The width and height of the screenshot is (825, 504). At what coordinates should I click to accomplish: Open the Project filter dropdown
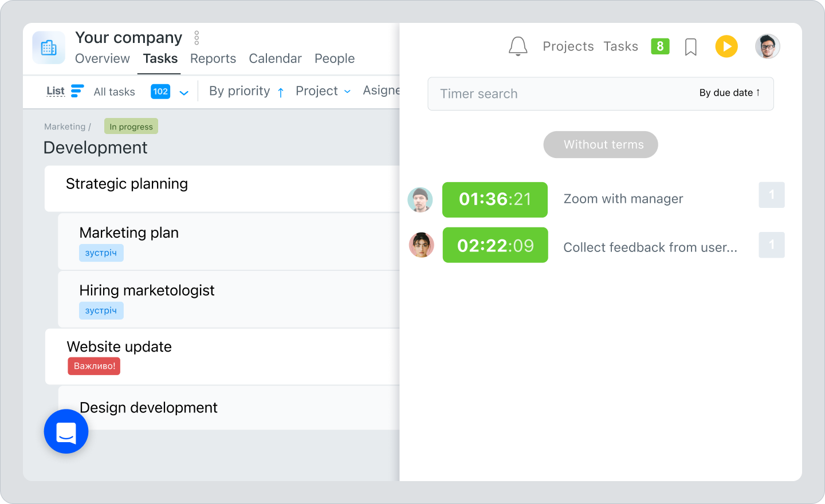(323, 90)
